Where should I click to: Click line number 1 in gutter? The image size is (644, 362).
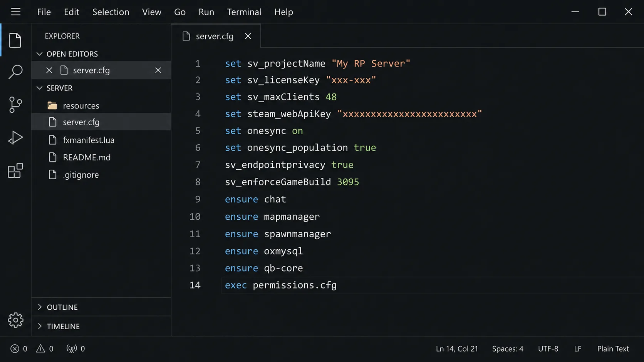198,63
